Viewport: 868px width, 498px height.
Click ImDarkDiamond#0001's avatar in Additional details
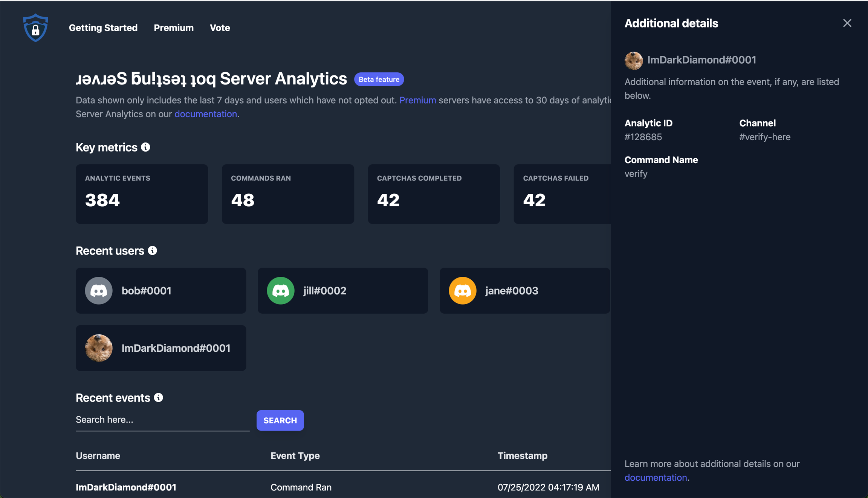click(x=634, y=60)
